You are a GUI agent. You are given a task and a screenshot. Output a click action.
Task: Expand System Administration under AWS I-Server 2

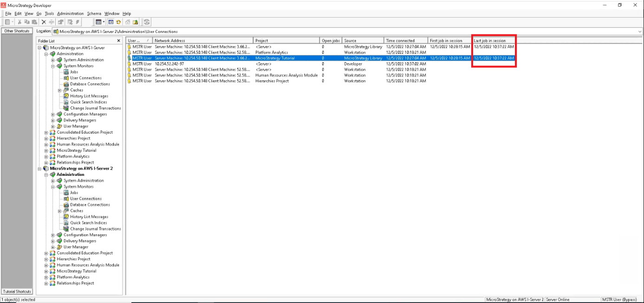(53, 181)
